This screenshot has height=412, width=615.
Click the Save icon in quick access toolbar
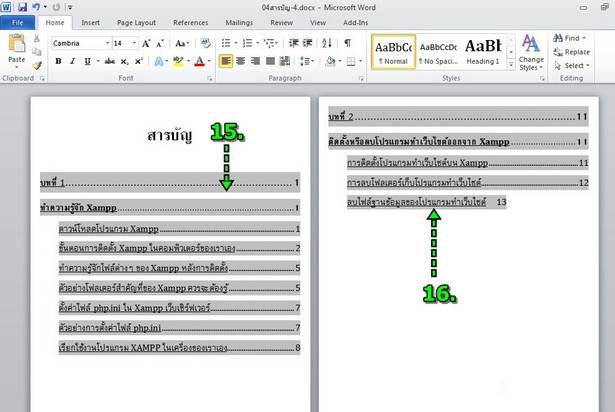click(22, 7)
